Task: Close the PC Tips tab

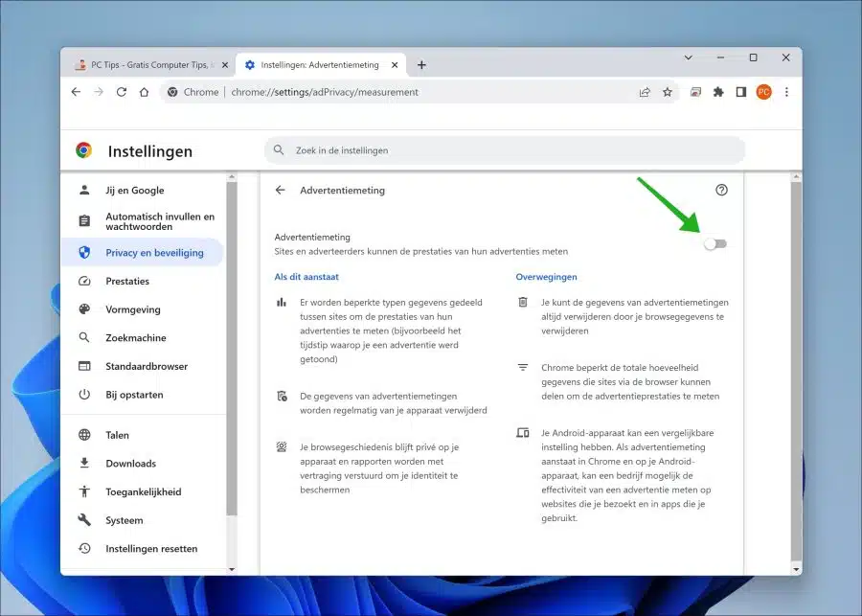Action: pyautogui.click(x=225, y=65)
